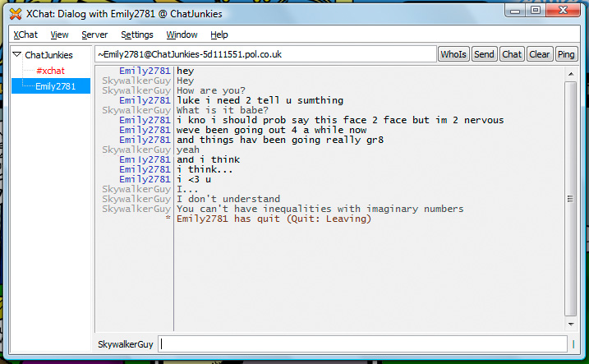Click message 'luke i need 2 tell u sumthing'
Image resolution: width=589 pixels, height=364 pixels.
[x=260, y=100]
